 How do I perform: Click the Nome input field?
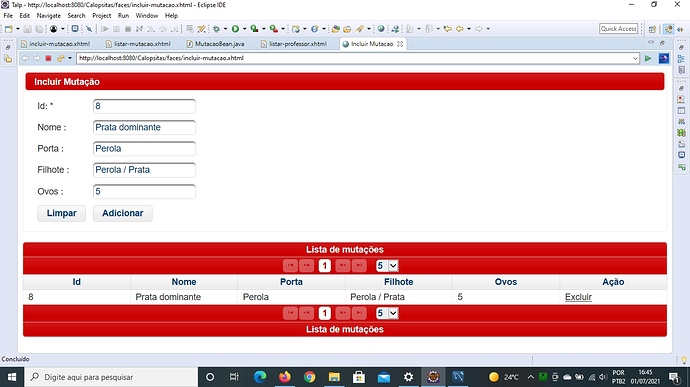[x=144, y=127]
